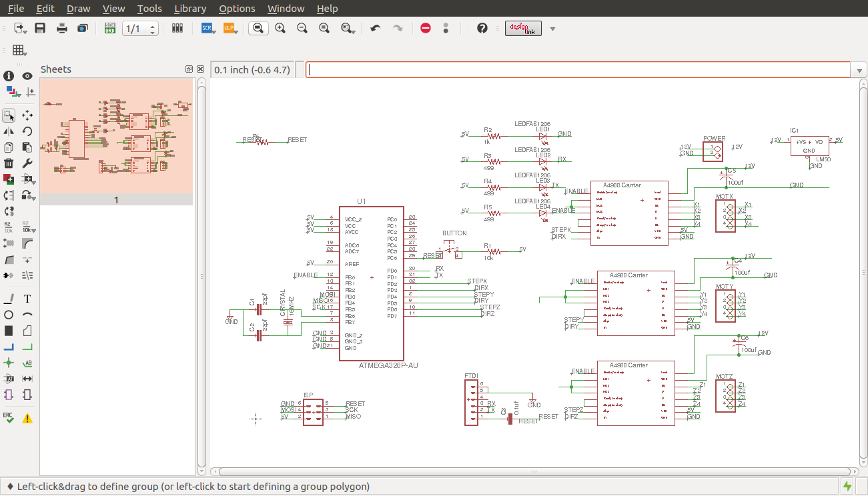Image resolution: width=868 pixels, height=496 pixels.
Task: Click the horizontal scrollbar under the schematic
Action: point(534,471)
